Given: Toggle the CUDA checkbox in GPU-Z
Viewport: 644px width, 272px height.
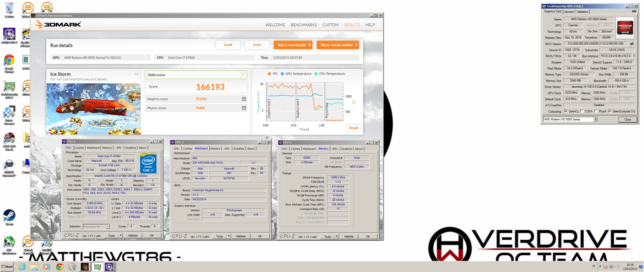Looking at the screenshot, I should (x=582, y=111).
